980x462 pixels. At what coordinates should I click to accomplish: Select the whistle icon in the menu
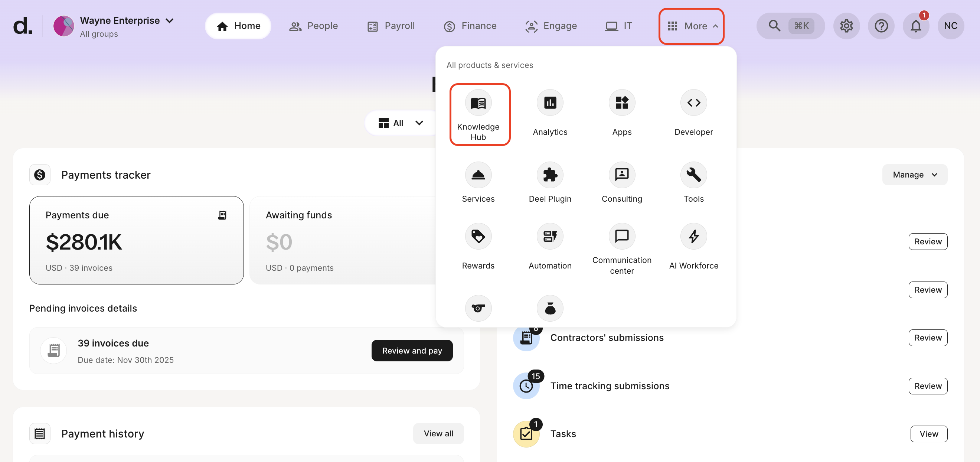tap(478, 308)
